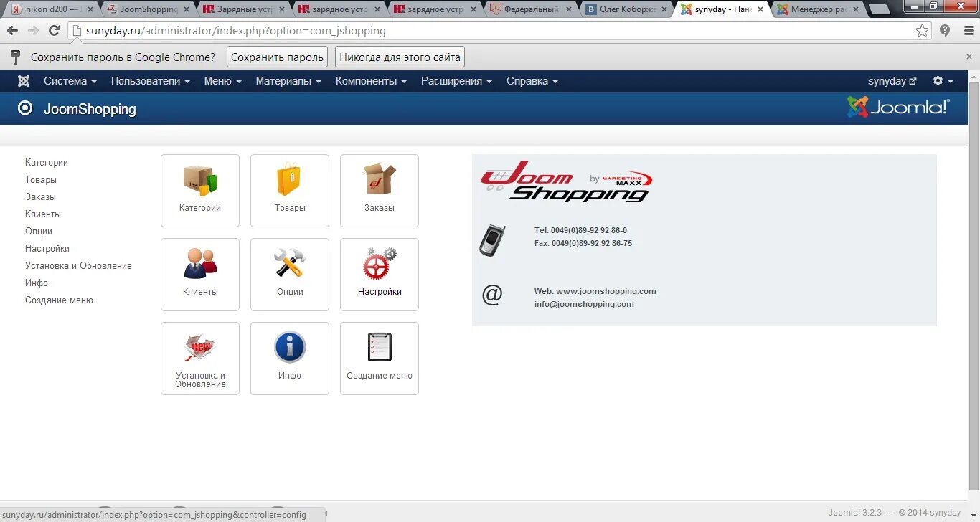Click Установка и Обновление sidebar link
The width and height of the screenshot is (980, 522).
(x=78, y=266)
